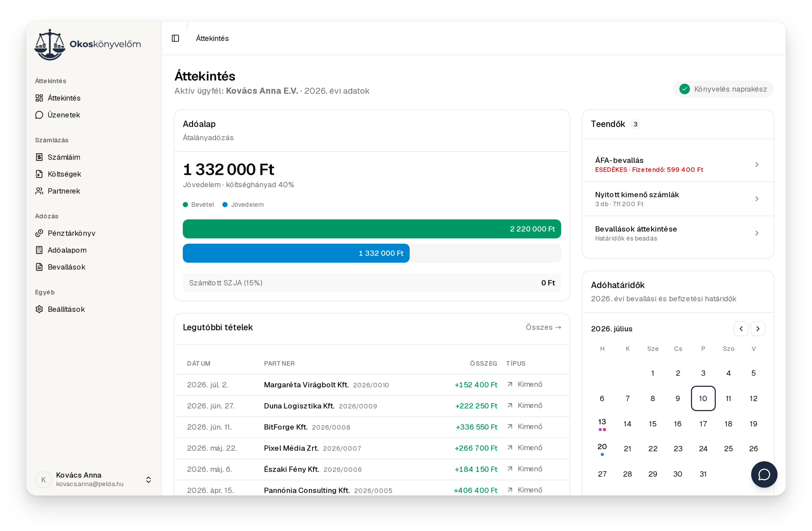Click the Okoskönyvelőm scales logo
812x531 pixels.
coord(50,44)
